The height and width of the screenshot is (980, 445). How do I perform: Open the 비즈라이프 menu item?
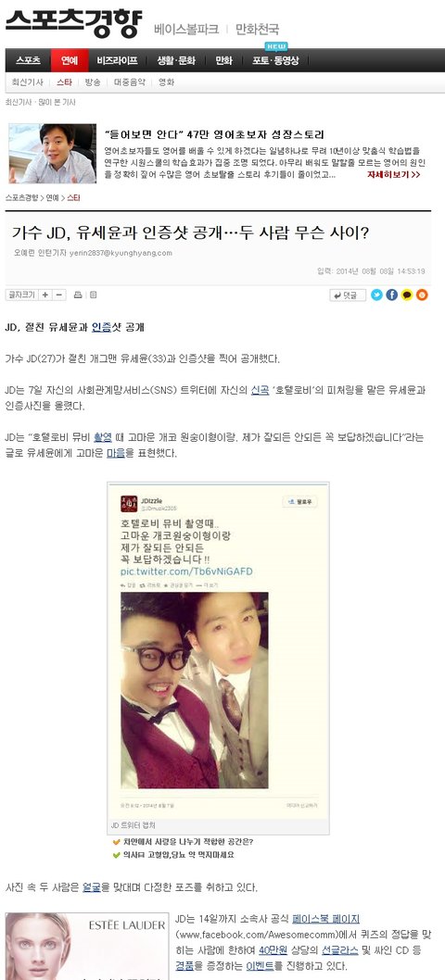tap(117, 60)
